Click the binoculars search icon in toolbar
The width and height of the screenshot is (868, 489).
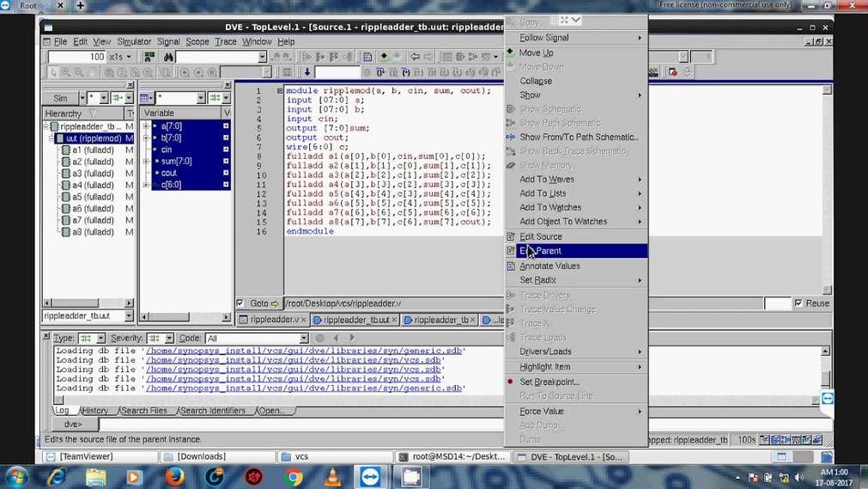pos(169,57)
